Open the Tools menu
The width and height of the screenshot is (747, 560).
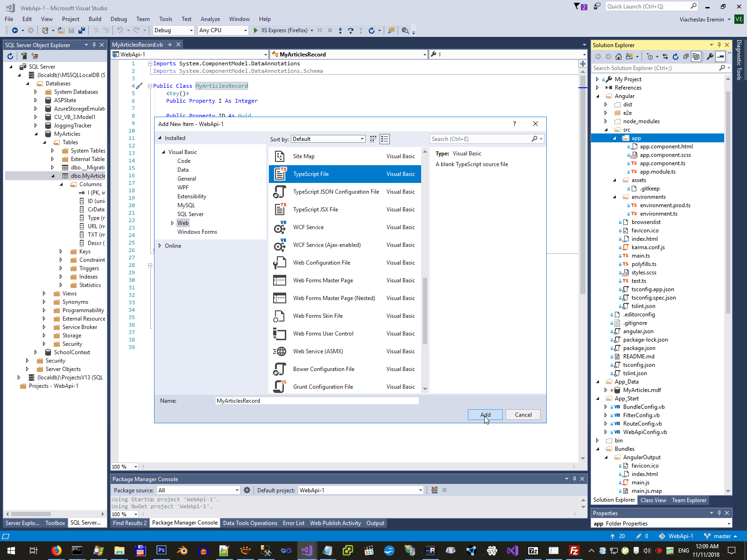166,19
